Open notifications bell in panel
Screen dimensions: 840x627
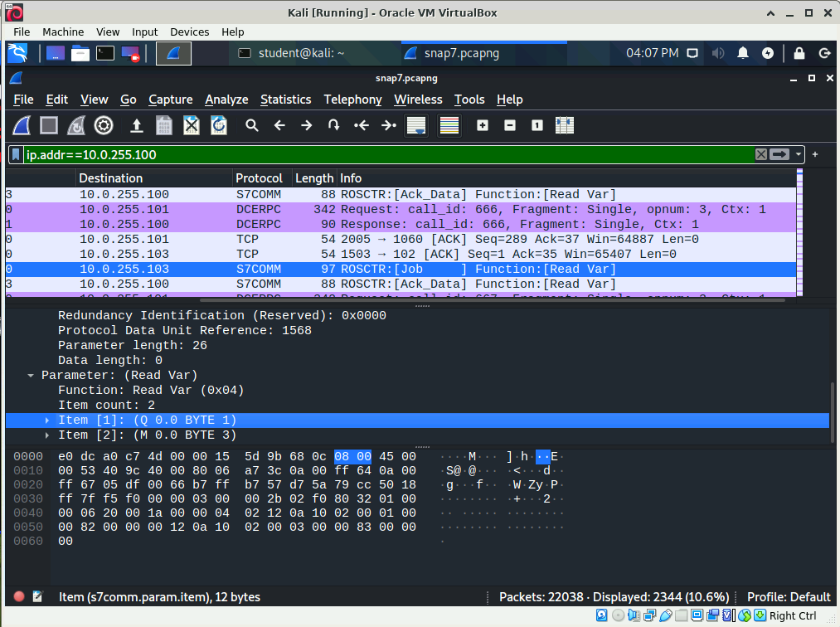pyautogui.click(x=742, y=53)
